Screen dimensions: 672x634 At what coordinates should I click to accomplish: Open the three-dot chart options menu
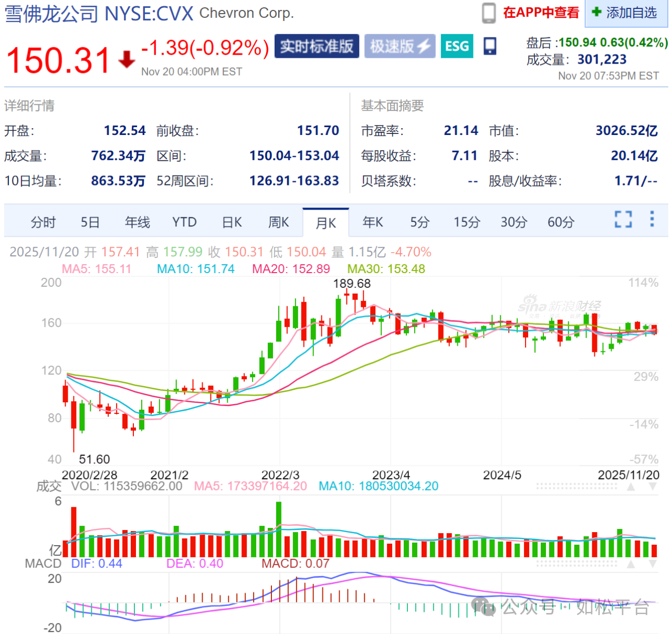652,219
